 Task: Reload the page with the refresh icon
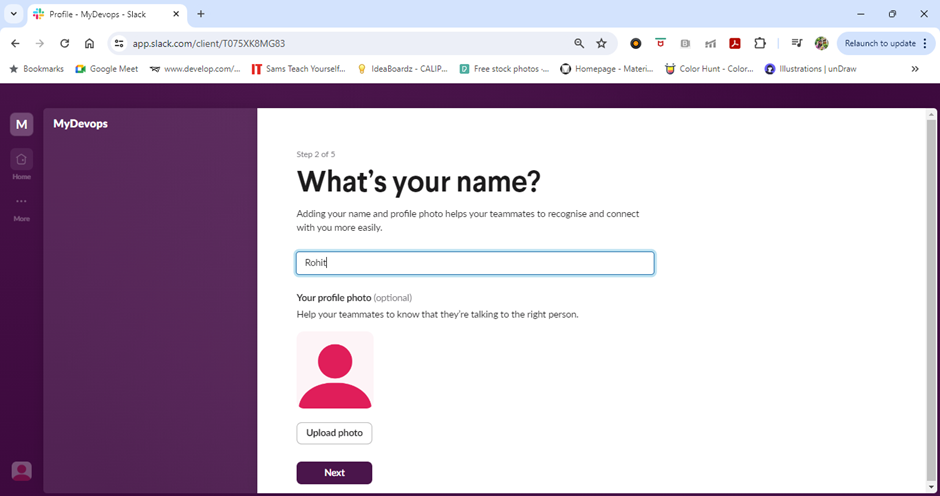click(x=65, y=43)
